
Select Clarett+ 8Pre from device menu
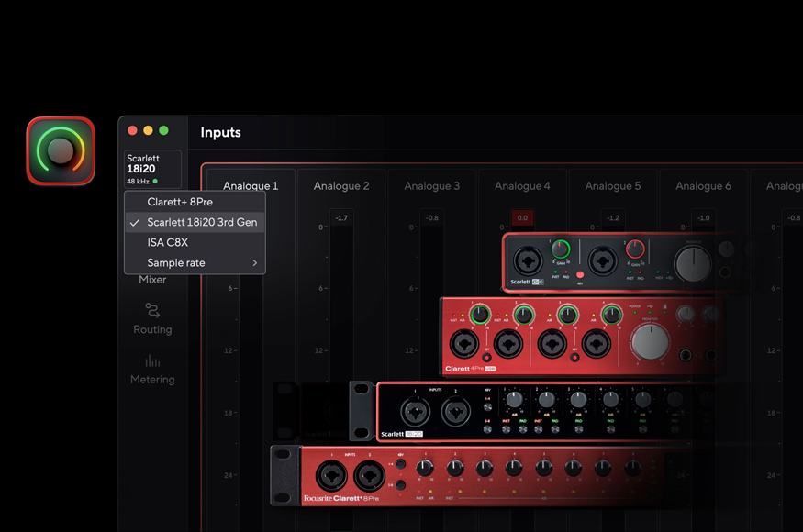[195, 202]
